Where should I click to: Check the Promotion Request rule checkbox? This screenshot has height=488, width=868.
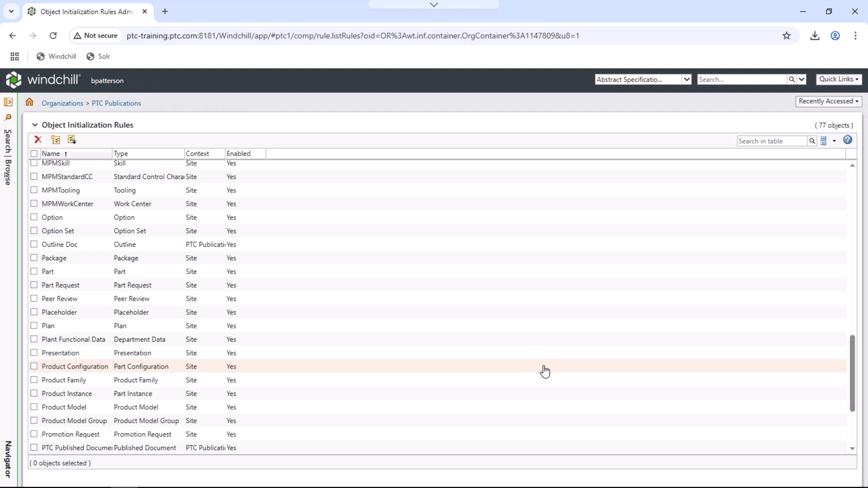(x=34, y=434)
